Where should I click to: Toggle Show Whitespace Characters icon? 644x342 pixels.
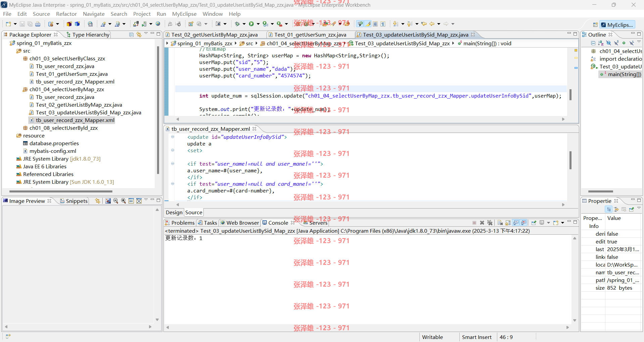click(383, 24)
